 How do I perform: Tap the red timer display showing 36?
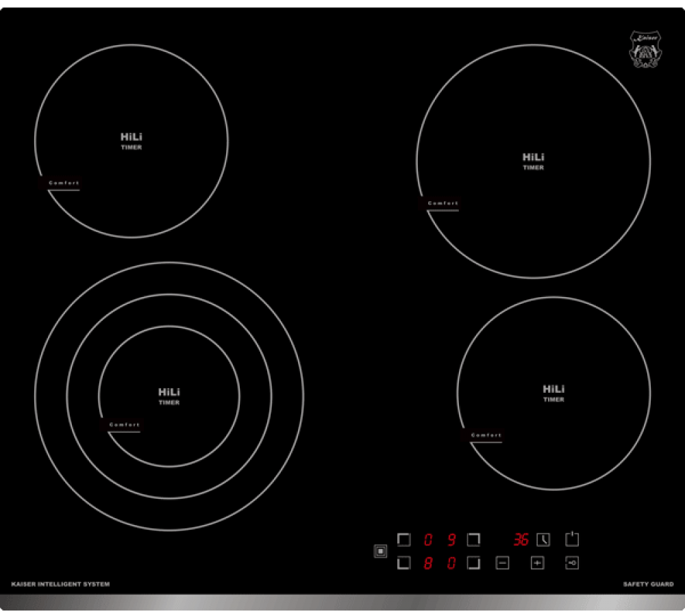coord(521,539)
